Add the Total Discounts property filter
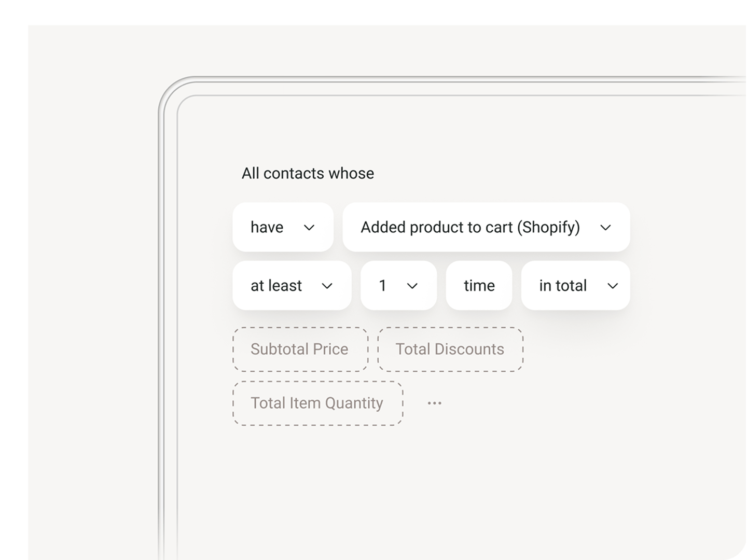Screen dimensions: 747x560 pyautogui.click(x=450, y=349)
